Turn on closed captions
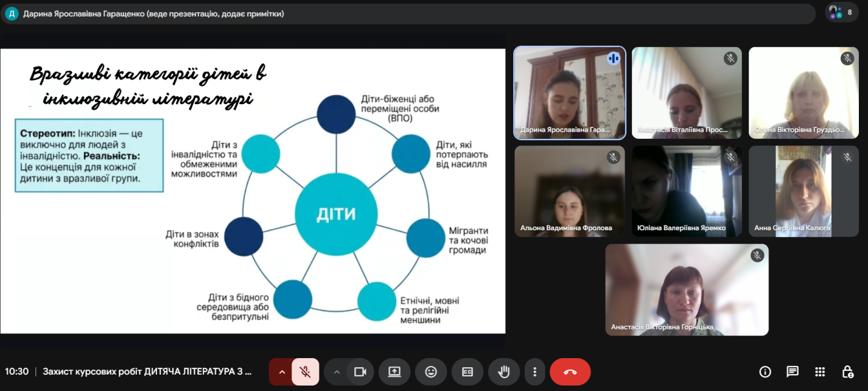 pyautogui.click(x=467, y=372)
